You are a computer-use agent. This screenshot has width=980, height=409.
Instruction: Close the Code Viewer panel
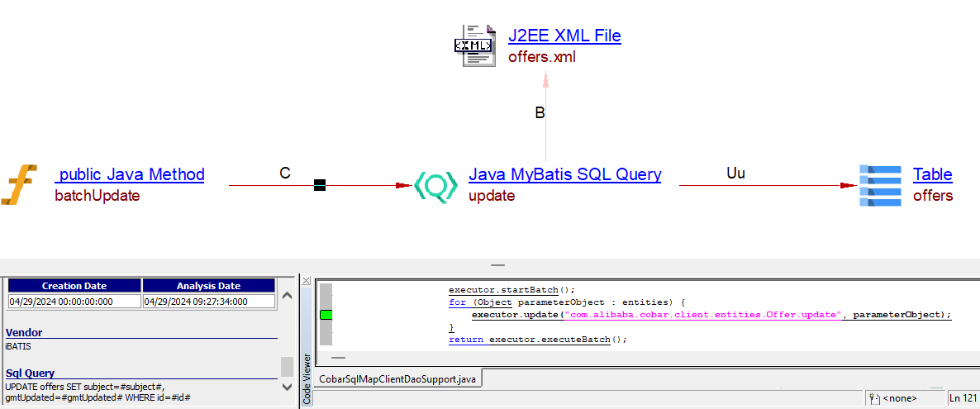(x=307, y=282)
